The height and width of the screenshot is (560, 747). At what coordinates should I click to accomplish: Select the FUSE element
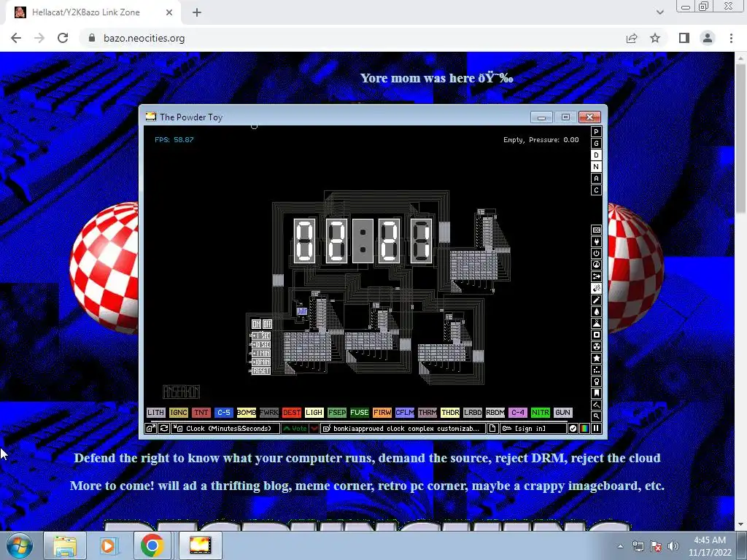click(359, 413)
